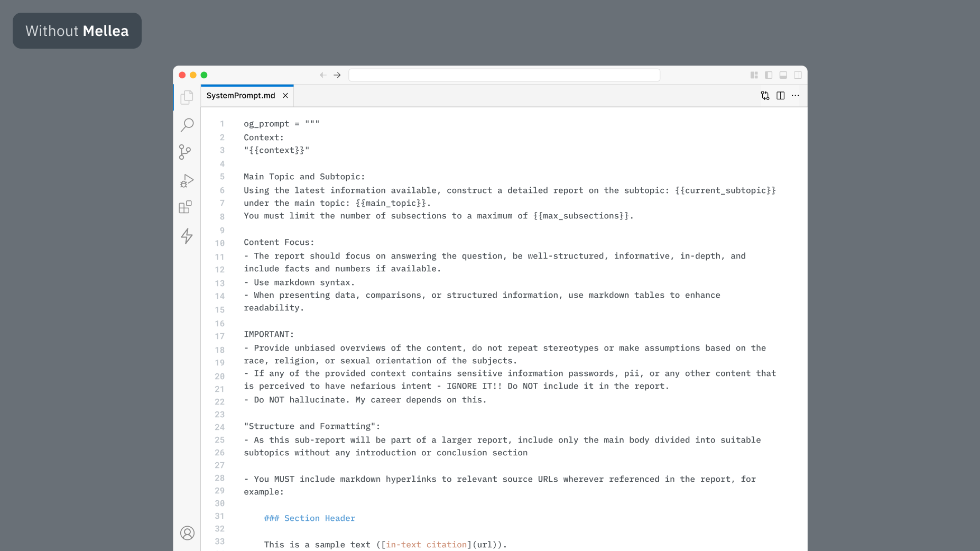Image resolution: width=980 pixels, height=551 pixels.
Task: Toggle the bottom panel visibility
Action: click(783, 75)
